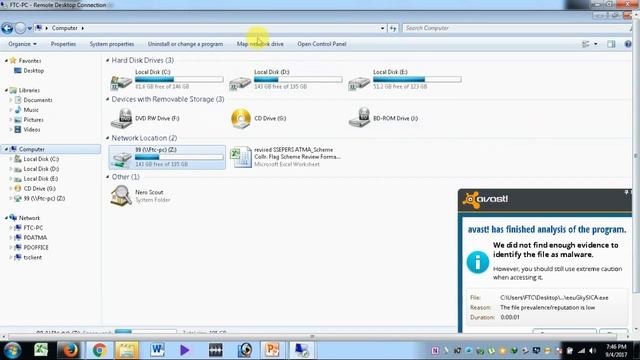The height and width of the screenshot is (360, 640).
Task: Click the Local Disk (C:) usage bar
Action: click(x=179, y=79)
